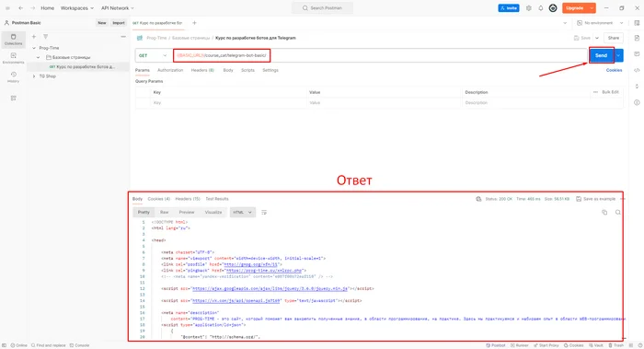Switch to the request Settings tab
The width and height of the screenshot is (644, 349).
pos(270,70)
